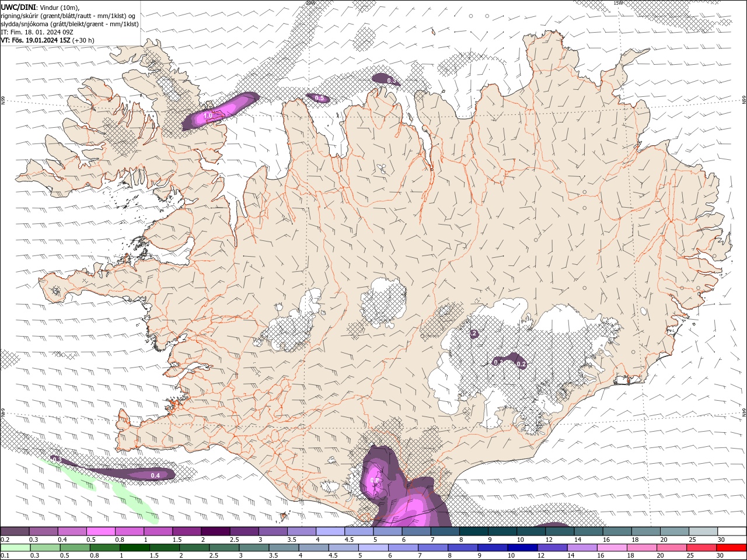
Task: Select the dark teal 8 swatch, top legend row
Action: pyautogui.click(x=474, y=531)
